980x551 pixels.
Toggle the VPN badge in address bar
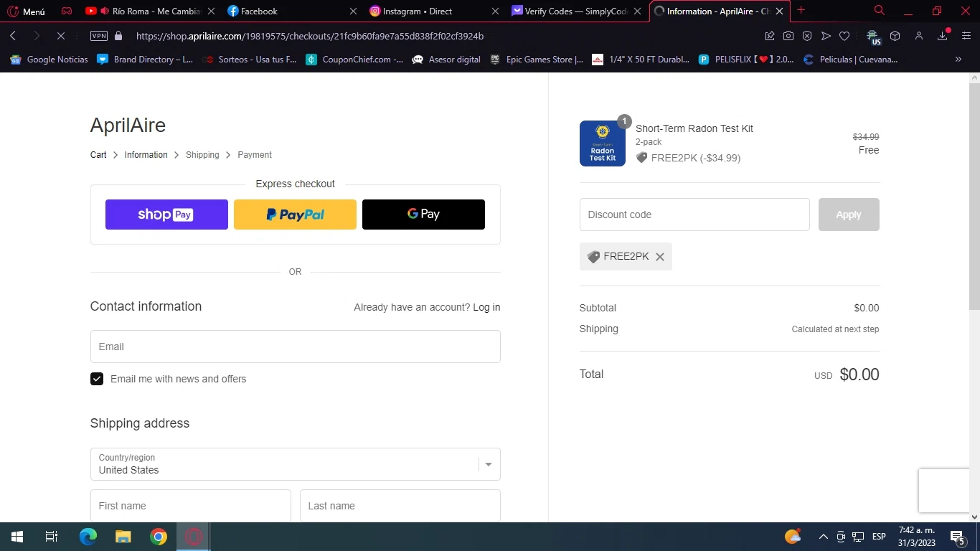coord(99,36)
